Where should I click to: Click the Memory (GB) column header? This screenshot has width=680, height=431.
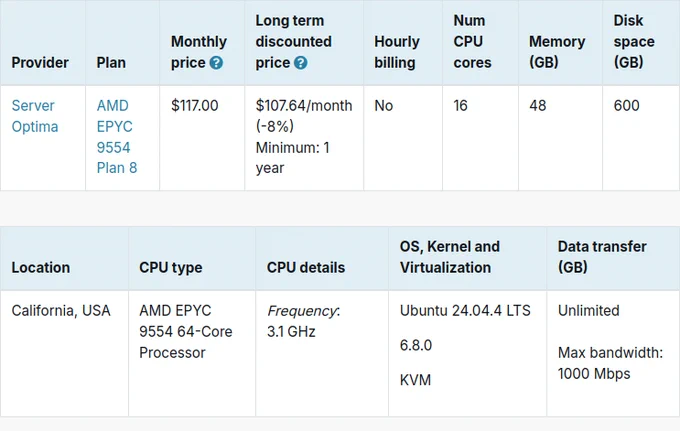click(557, 52)
